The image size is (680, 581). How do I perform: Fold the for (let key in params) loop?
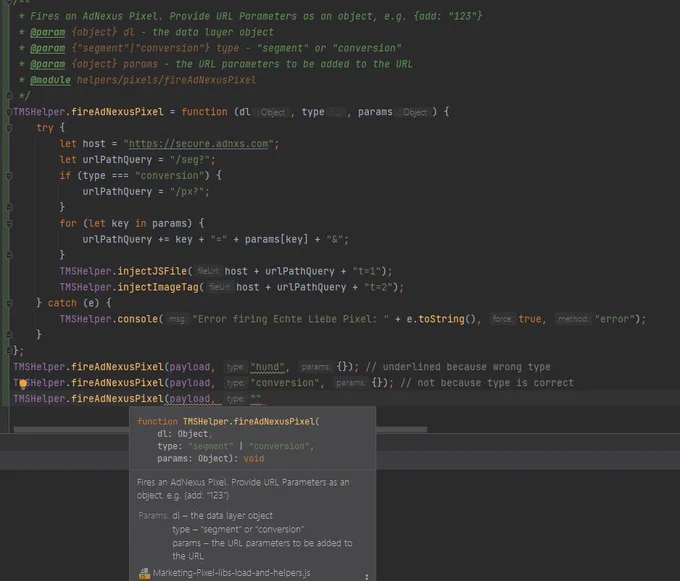(9, 224)
